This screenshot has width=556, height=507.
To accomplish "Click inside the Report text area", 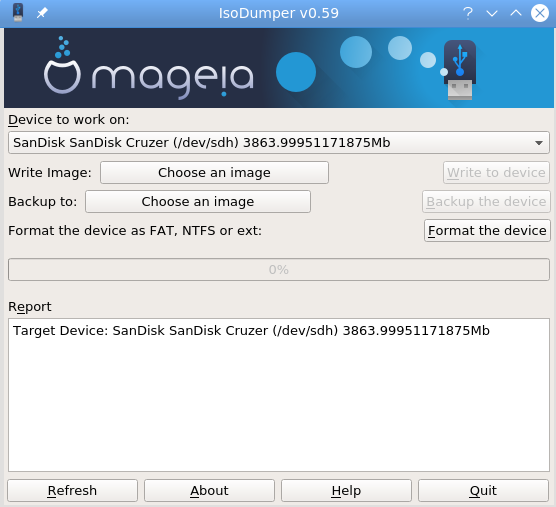I will [x=279, y=395].
